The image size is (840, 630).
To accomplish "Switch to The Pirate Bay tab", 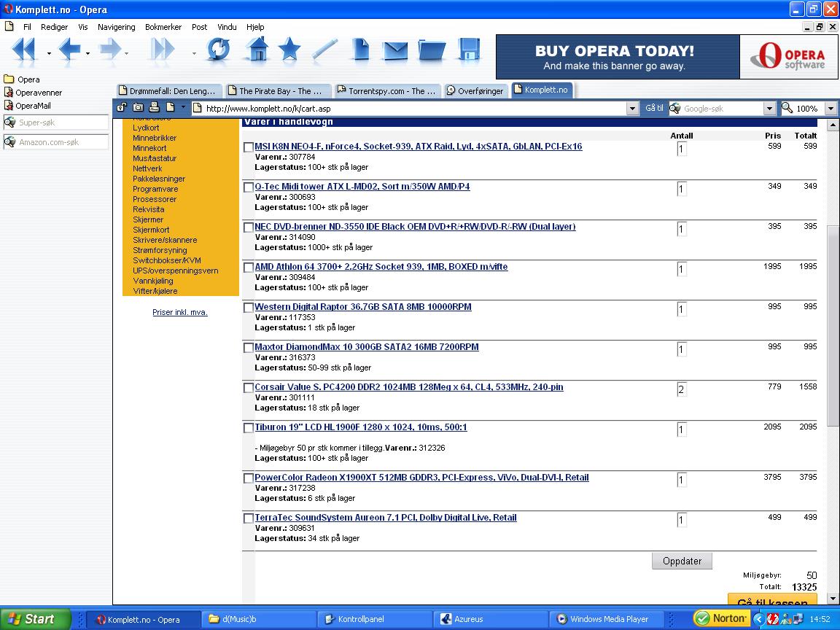I will [278, 90].
